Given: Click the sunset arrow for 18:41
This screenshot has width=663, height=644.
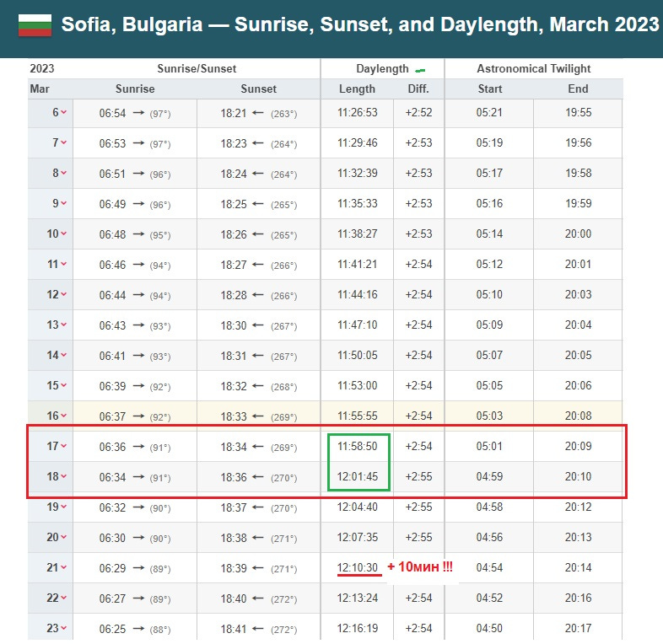Looking at the screenshot, I should [x=258, y=628].
